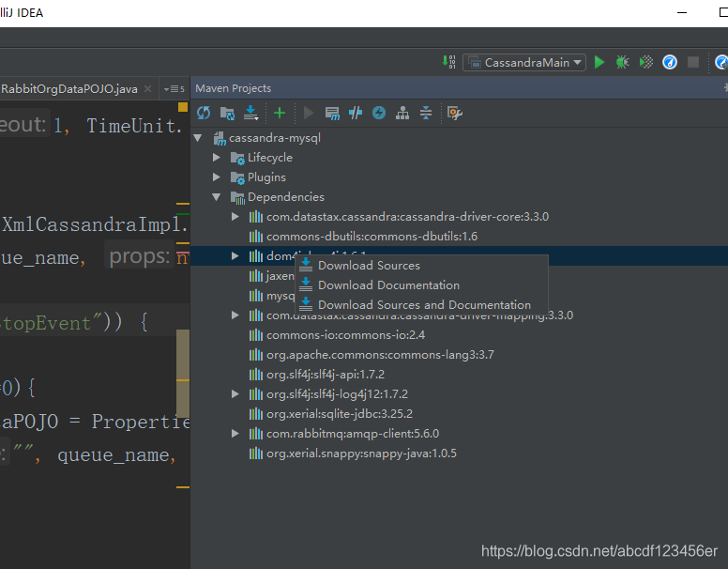Collapse the cassandra-mysql project node
The height and width of the screenshot is (569, 728).
[198, 138]
